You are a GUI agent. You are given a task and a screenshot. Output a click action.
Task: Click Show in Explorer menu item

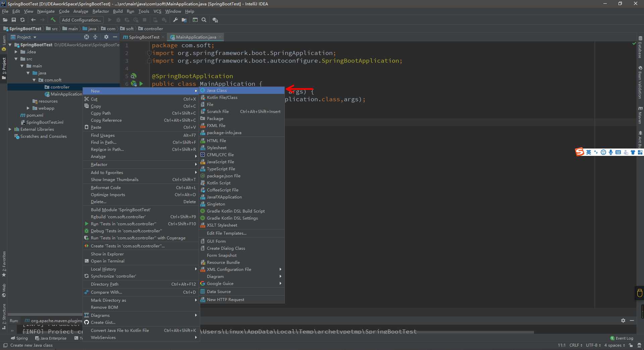point(141,254)
